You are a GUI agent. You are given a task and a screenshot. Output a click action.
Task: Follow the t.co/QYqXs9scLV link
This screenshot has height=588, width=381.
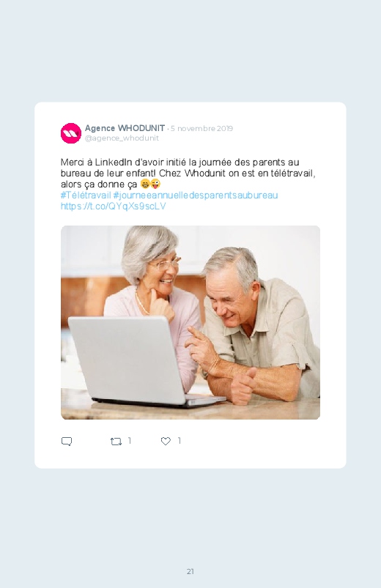[x=114, y=206]
